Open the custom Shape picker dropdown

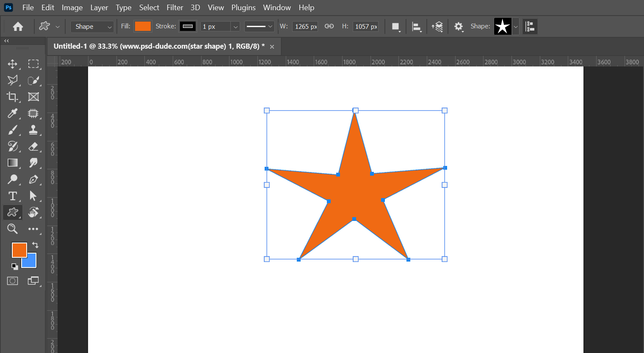(x=516, y=27)
